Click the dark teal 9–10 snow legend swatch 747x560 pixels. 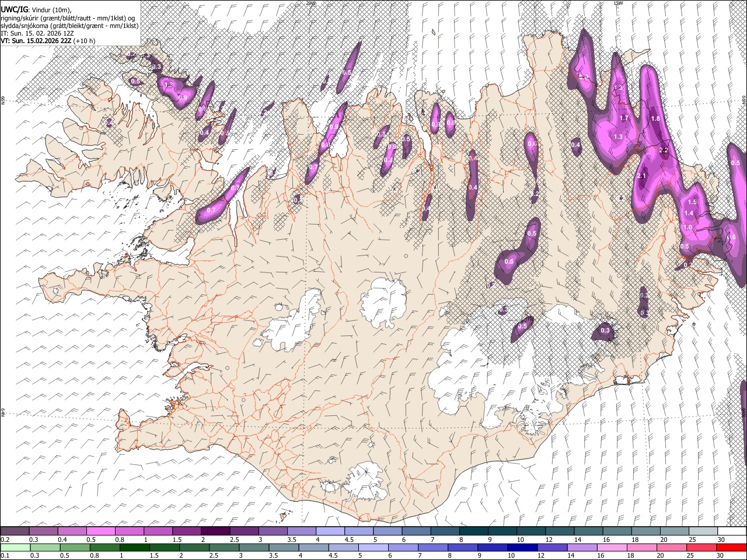tap(502, 532)
